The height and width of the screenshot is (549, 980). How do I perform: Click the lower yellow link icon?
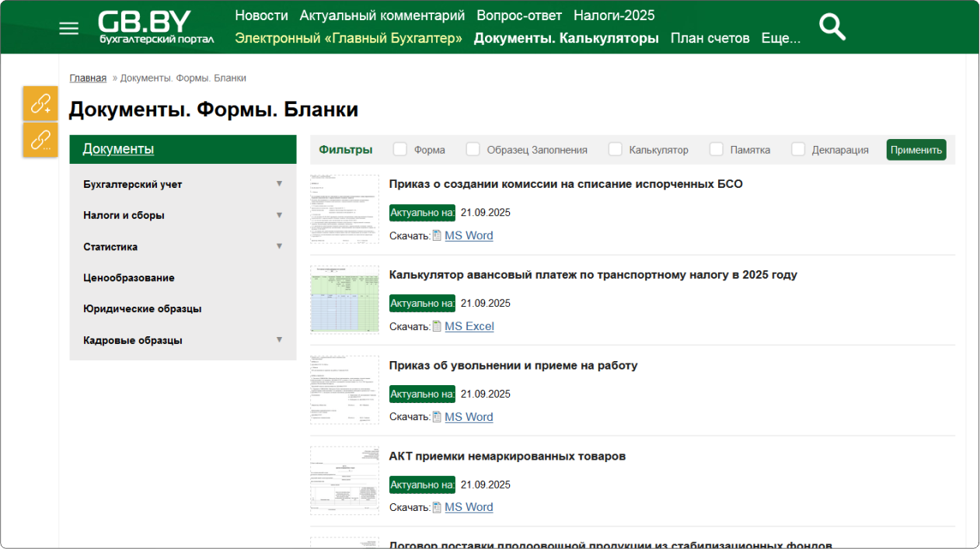tap(40, 140)
